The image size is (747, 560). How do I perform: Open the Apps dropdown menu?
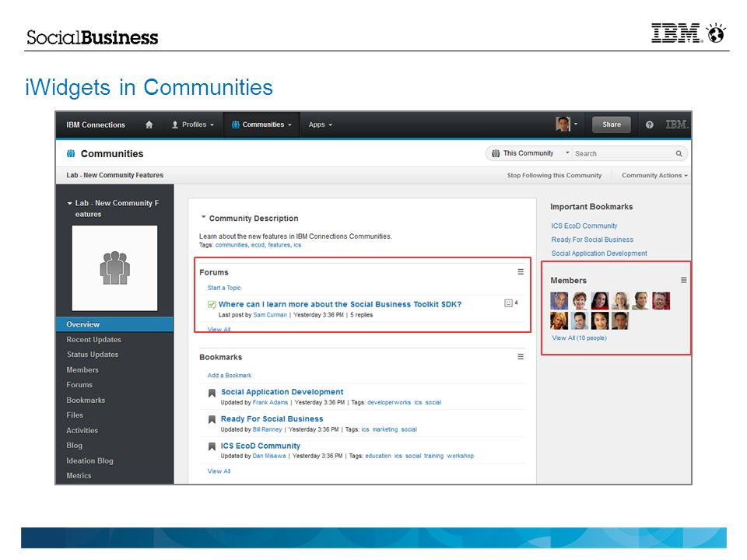tap(320, 124)
